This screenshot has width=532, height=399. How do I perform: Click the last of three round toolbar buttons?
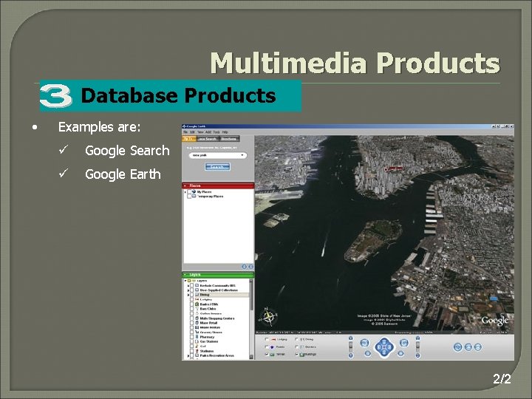coord(478,347)
